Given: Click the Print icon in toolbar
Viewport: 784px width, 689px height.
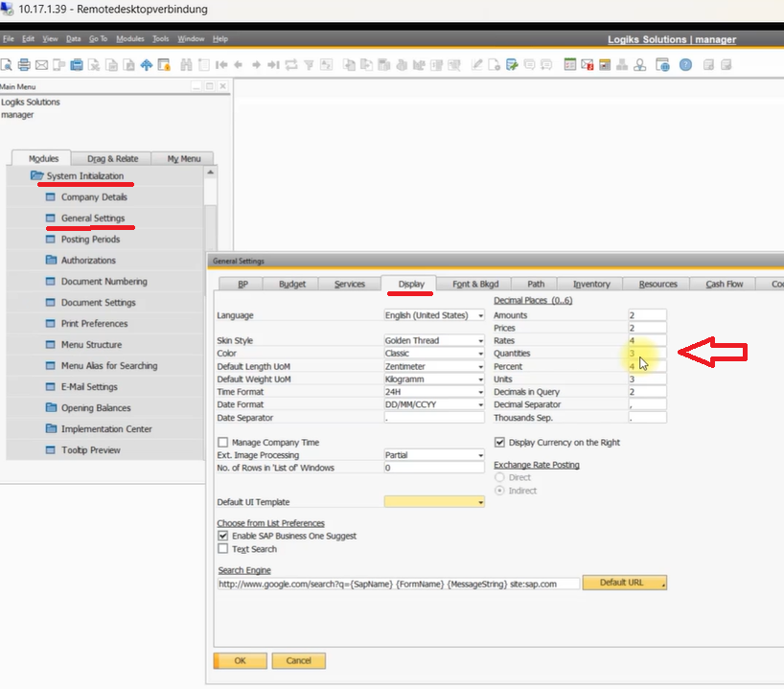Looking at the screenshot, I should 23,65.
